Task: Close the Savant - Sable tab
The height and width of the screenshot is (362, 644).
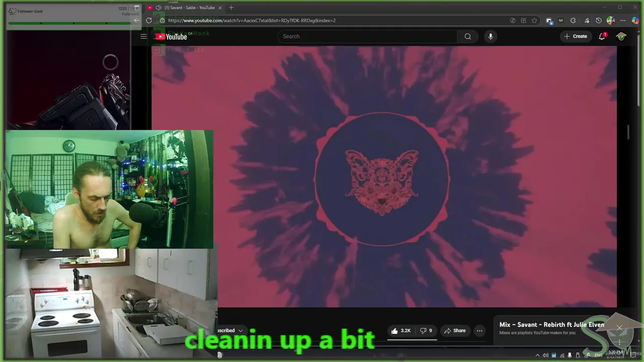Action: pyautogui.click(x=220, y=8)
